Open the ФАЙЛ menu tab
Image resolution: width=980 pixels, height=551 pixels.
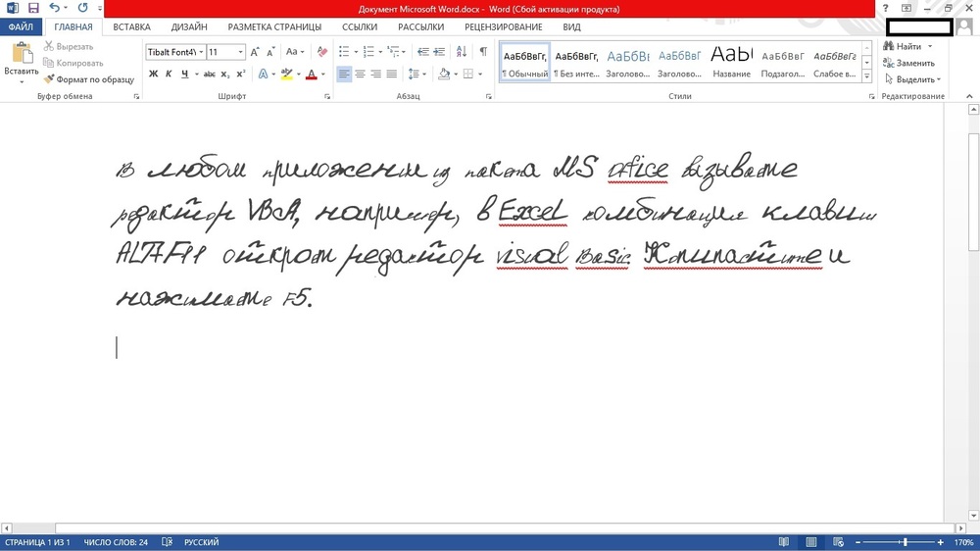click(x=21, y=27)
